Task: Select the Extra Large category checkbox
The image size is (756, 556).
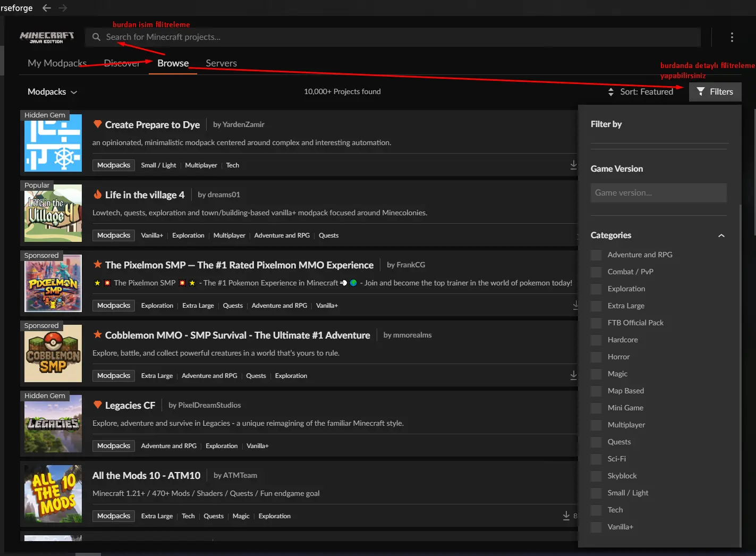Action: click(596, 306)
